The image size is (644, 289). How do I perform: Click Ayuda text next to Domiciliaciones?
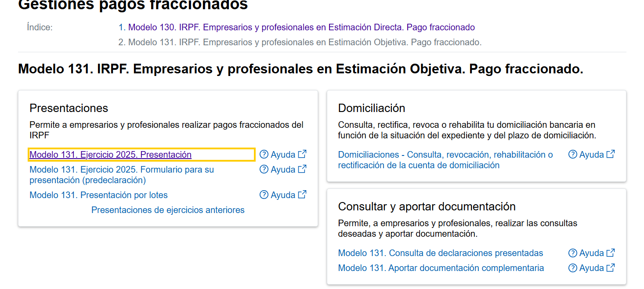(592, 155)
